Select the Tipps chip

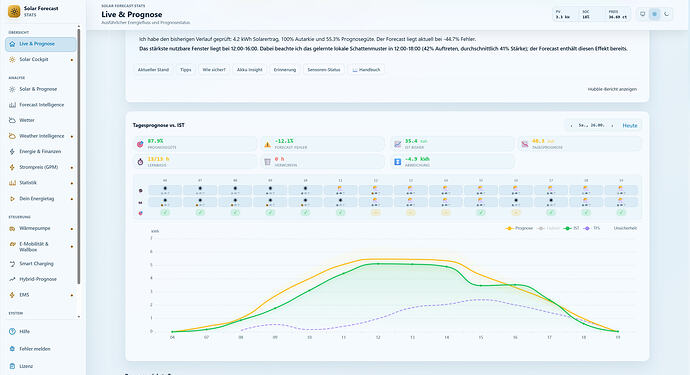coord(186,70)
